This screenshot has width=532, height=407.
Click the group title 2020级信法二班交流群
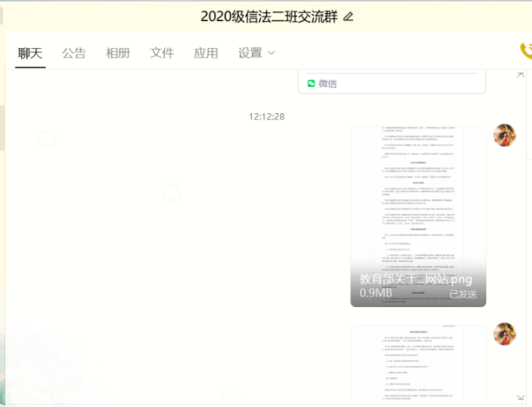click(269, 17)
